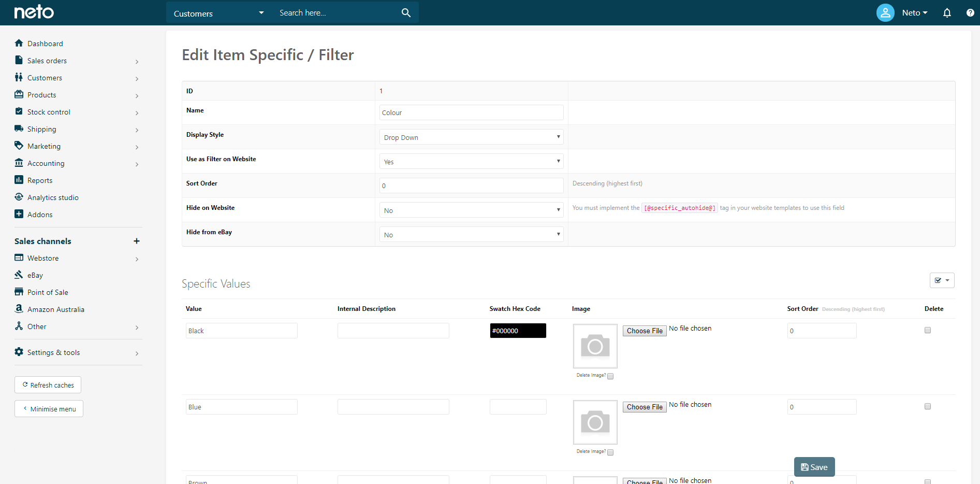Tick the Delete checkbox for Black
This screenshot has height=484, width=980.
pyautogui.click(x=928, y=330)
